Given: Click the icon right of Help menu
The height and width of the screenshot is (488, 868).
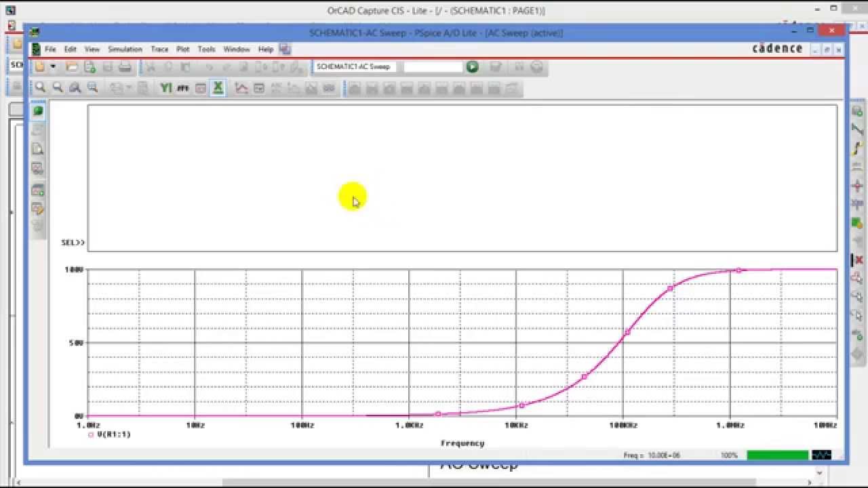Looking at the screenshot, I should (x=285, y=49).
